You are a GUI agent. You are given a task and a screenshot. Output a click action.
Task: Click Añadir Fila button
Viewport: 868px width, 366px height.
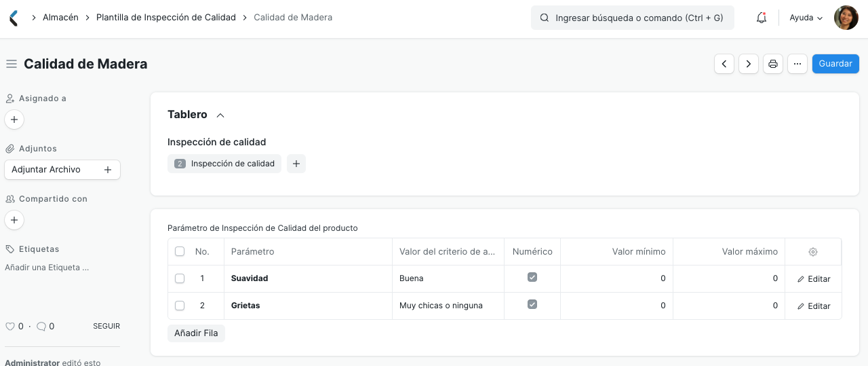(x=196, y=333)
